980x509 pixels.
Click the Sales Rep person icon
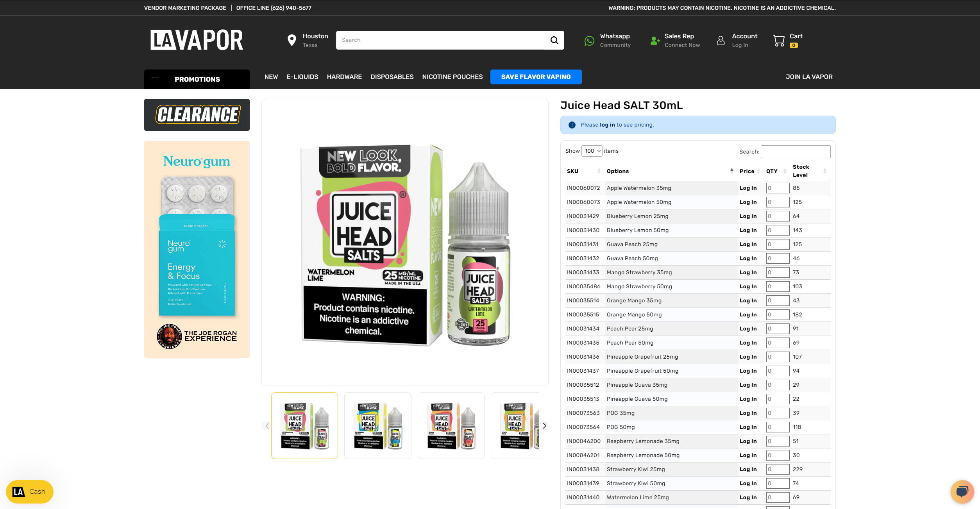tap(655, 41)
